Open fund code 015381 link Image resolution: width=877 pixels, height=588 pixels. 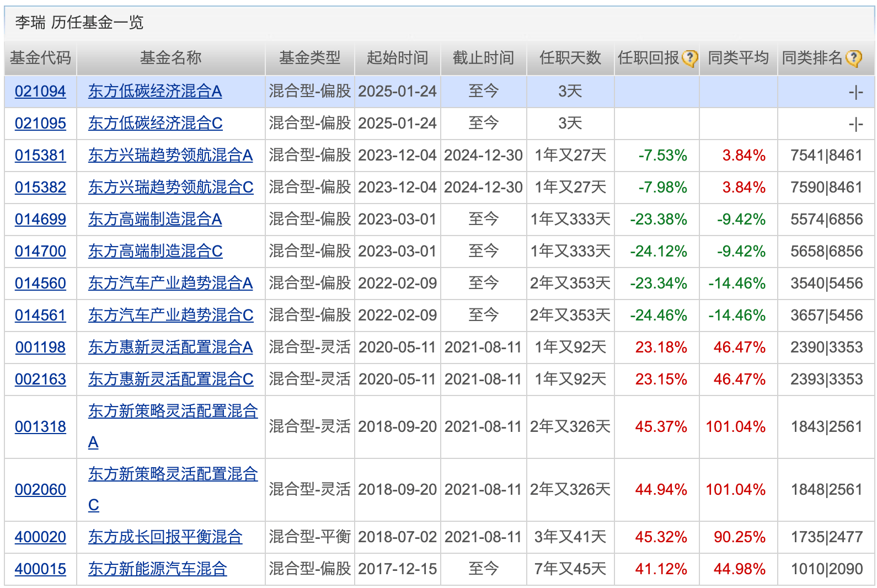point(40,156)
